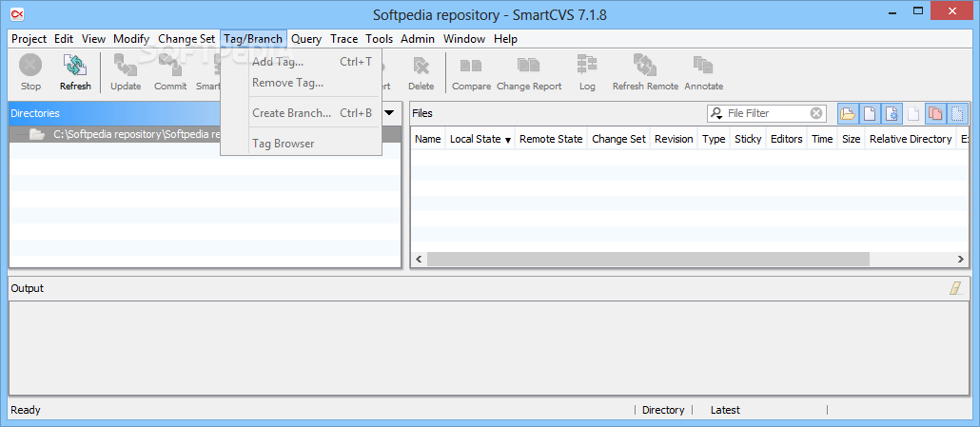
Task: Sort by the Local State column
Action: 480,139
